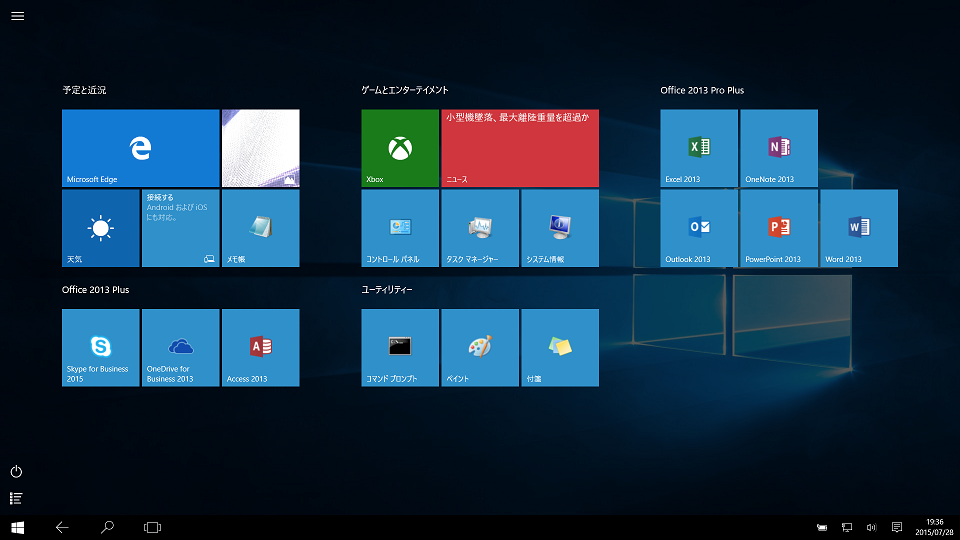Open the Microsoft Edge tile
This screenshot has height=540, width=960.
[140, 148]
